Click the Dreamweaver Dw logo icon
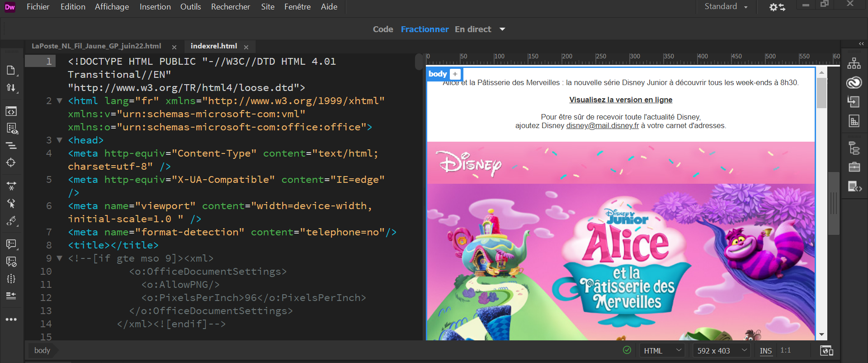This screenshot has height=363, width=868. point(10,7)
